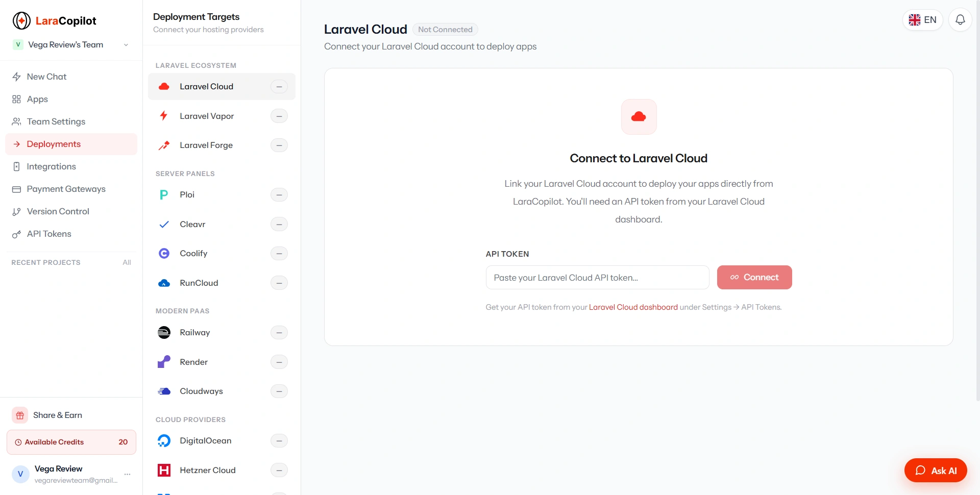Click the Railway list row label

click(195, 333)
